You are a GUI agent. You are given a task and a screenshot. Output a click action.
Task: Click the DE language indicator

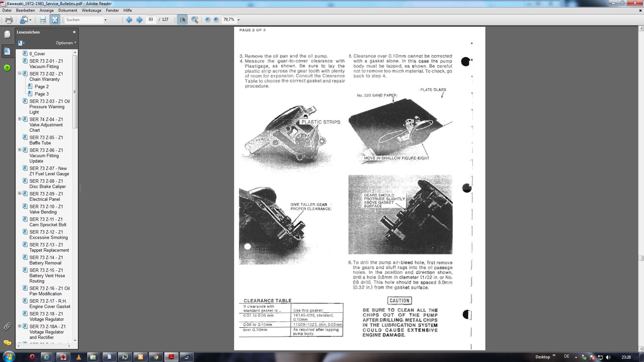567,357
